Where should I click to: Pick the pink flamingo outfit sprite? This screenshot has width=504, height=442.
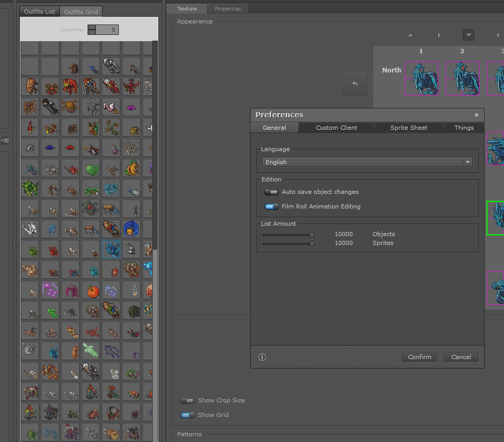[110, 107]
